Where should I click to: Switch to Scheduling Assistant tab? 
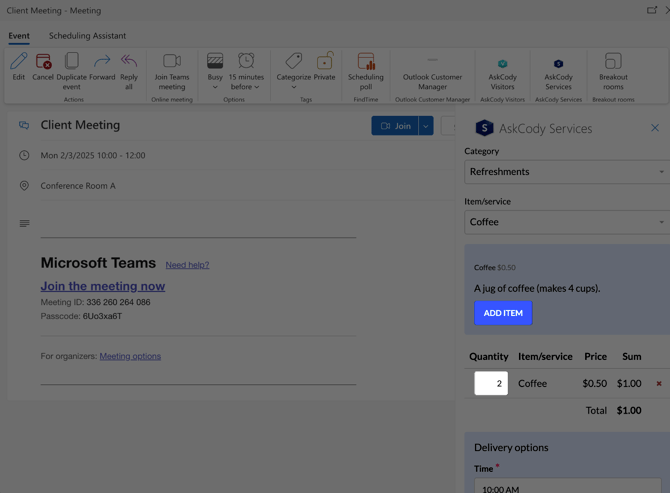click(x=87, y=36)
